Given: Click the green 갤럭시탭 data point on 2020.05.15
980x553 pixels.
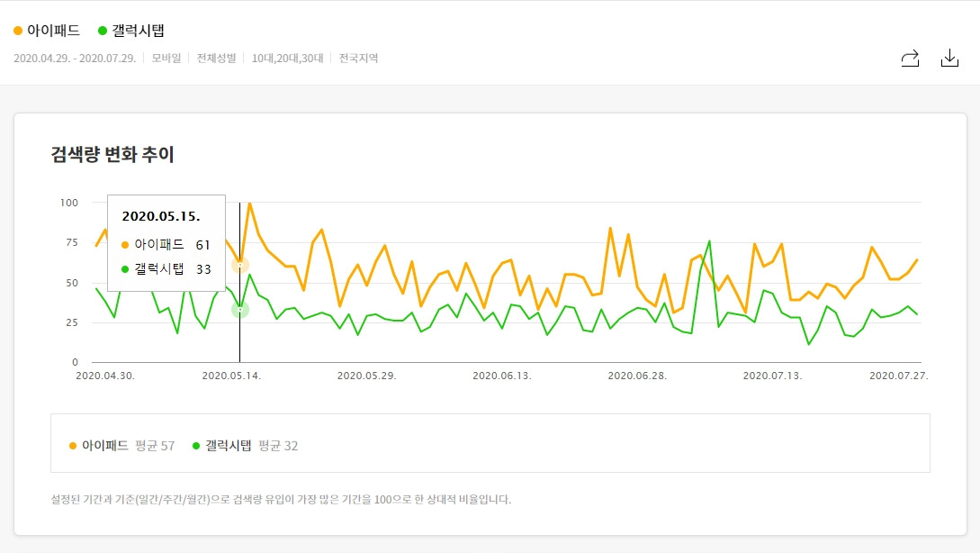Looking at the screenshot, I should click(x=240, y=310).
